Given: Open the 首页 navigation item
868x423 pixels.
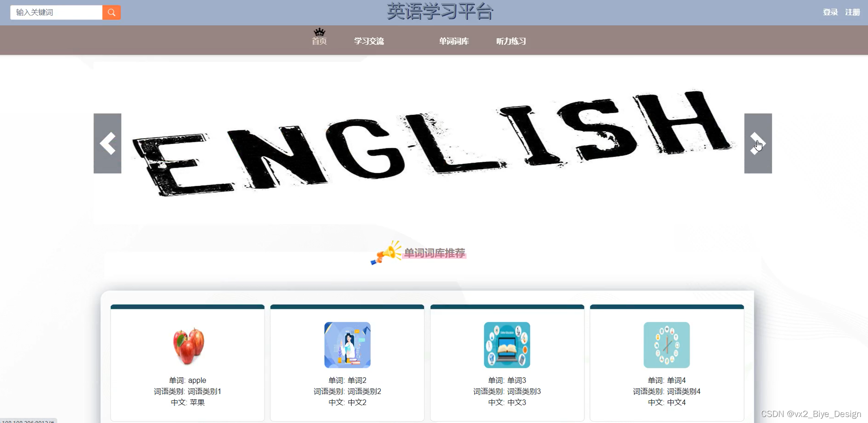Looking at the screenshot, I should coord(319,41).
